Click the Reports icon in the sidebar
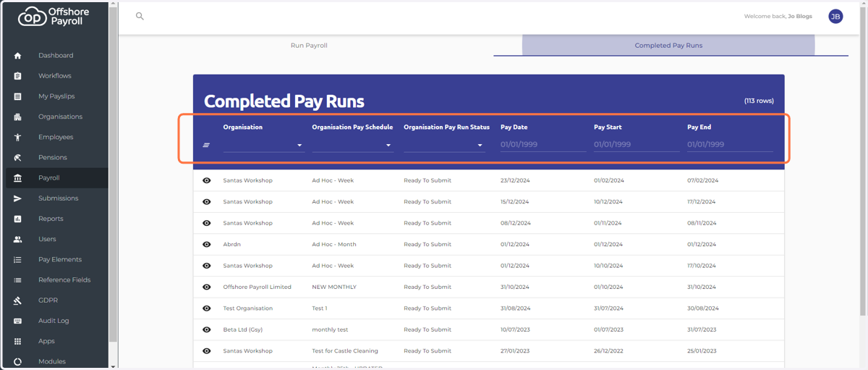 point(18,219)
